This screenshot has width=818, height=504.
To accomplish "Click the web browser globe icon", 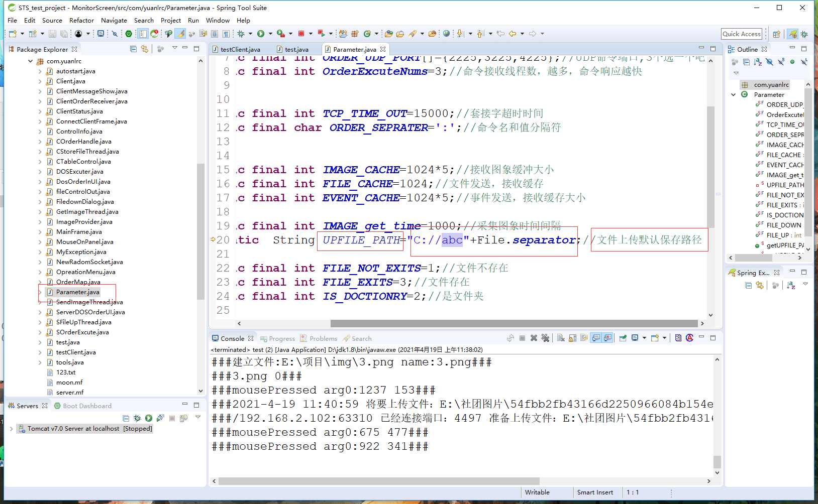I will click(446, 34).
